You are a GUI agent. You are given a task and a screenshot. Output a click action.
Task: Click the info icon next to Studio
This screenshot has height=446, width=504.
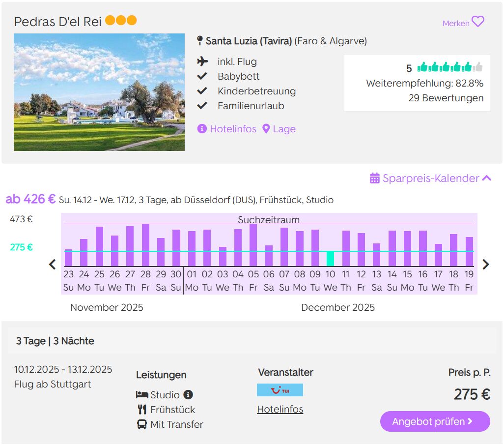pos(188,394)
